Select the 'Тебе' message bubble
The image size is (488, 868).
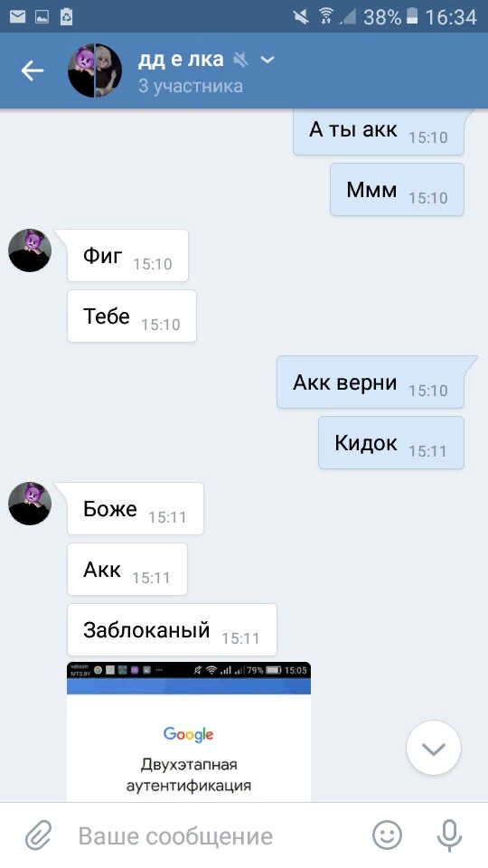(132, 316)
